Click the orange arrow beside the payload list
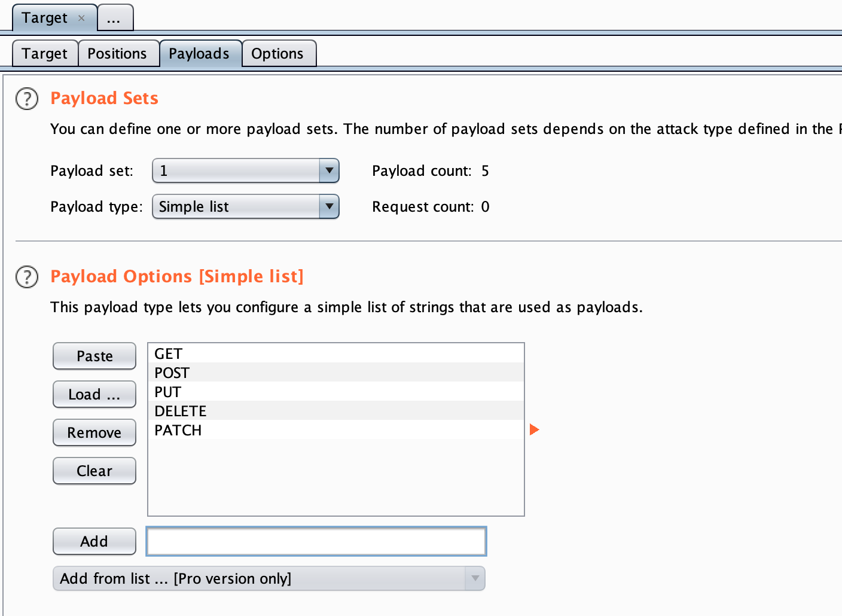This screenshot has width=842, height=616. [534, 429]
